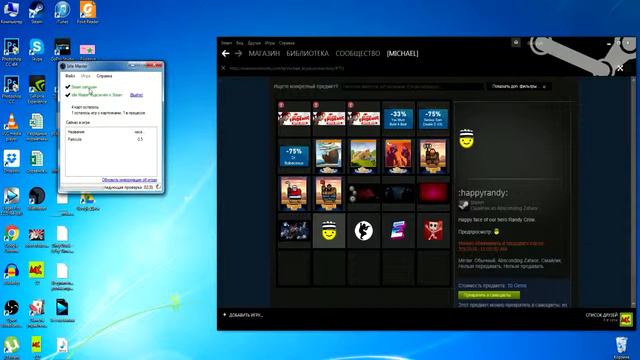Image resolution: width=640 pixels, height=360 pixels.
Task: Open the Foxit Reader desktop shortcut
Action: click(x=88, y=13)
